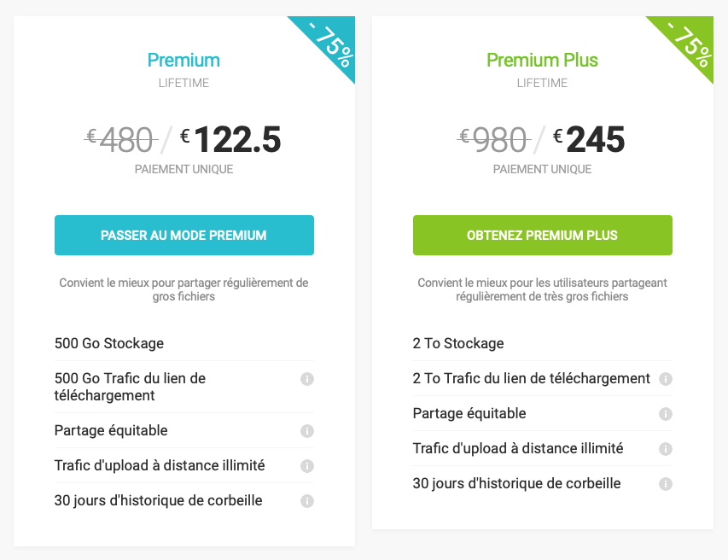The image size is (728, 560).
Task: Select the Premium plan title
Action: [183, 61]
